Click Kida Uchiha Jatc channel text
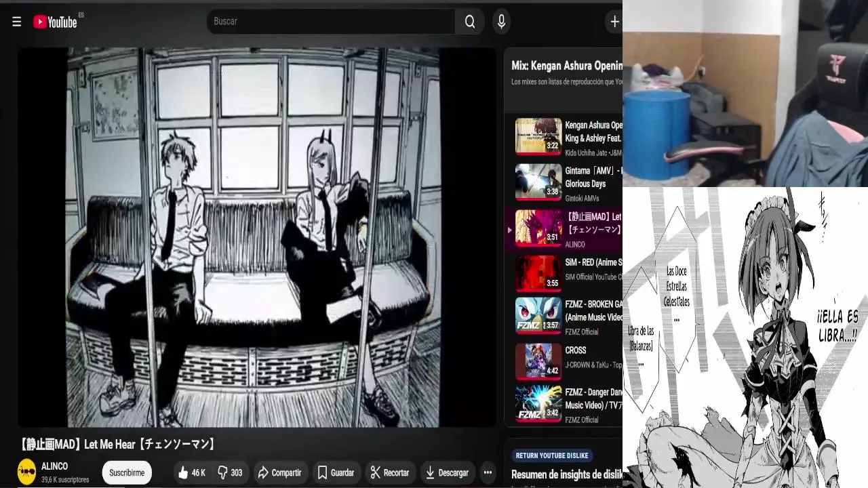This screenshot has width=868, height=488. [x=593, y=153]
